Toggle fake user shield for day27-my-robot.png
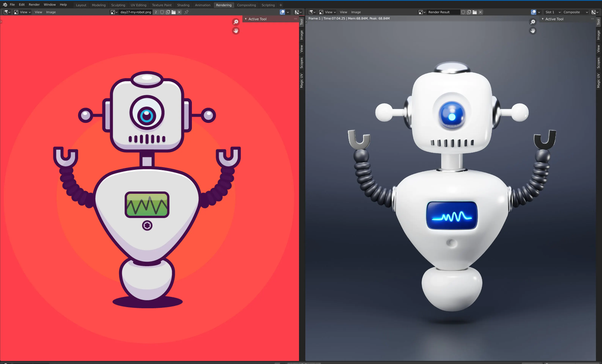This screenshot has width=602, height=364. point(162,12)
